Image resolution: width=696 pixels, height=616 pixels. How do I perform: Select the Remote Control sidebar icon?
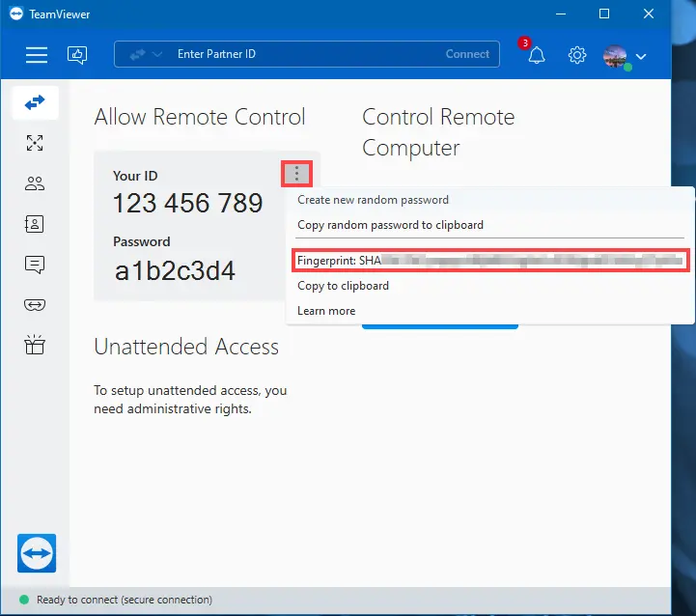(x=35, y=102)
